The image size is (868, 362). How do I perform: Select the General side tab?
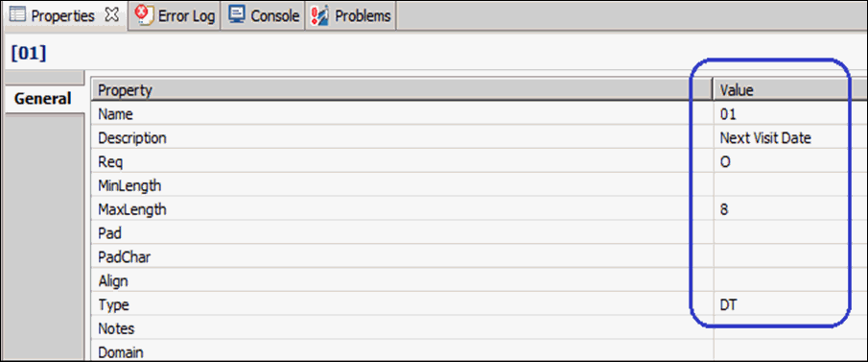42,99
